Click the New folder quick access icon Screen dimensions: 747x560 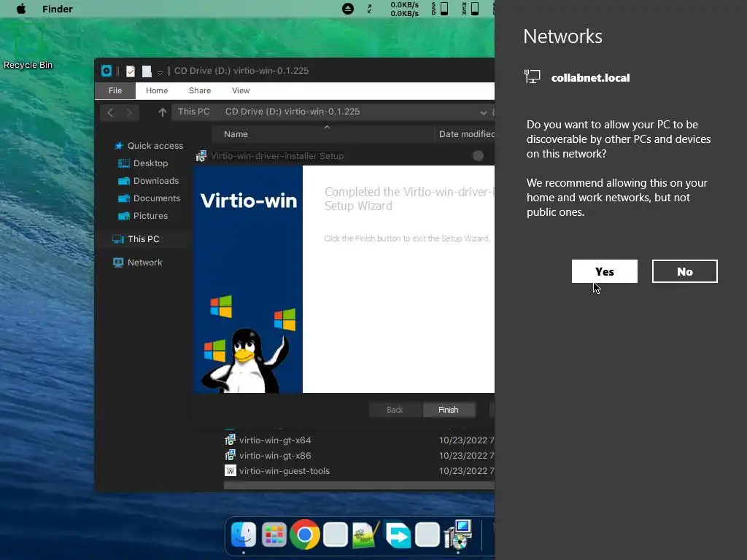coord(147,71)
